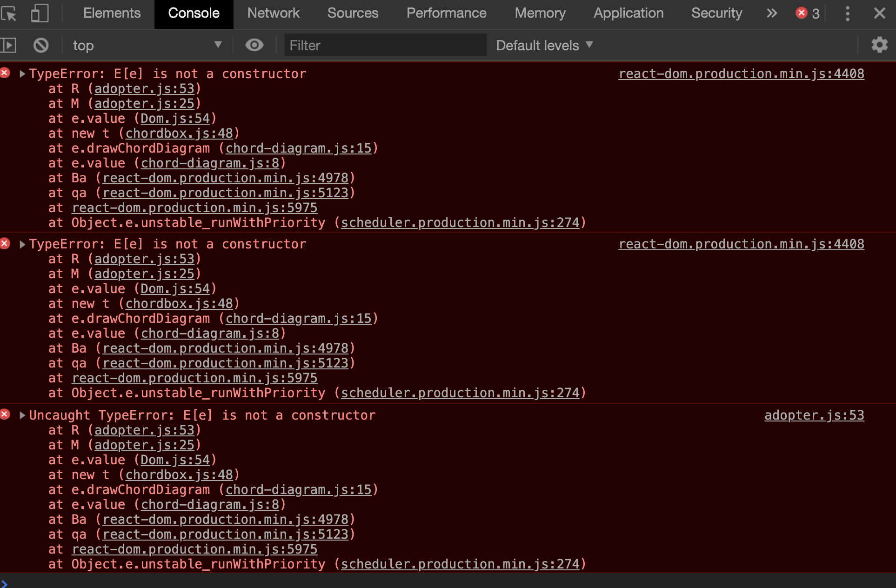Expand the Uncaught TypeError message
Viewport: 896px width, 588px height.
[22, 415]
